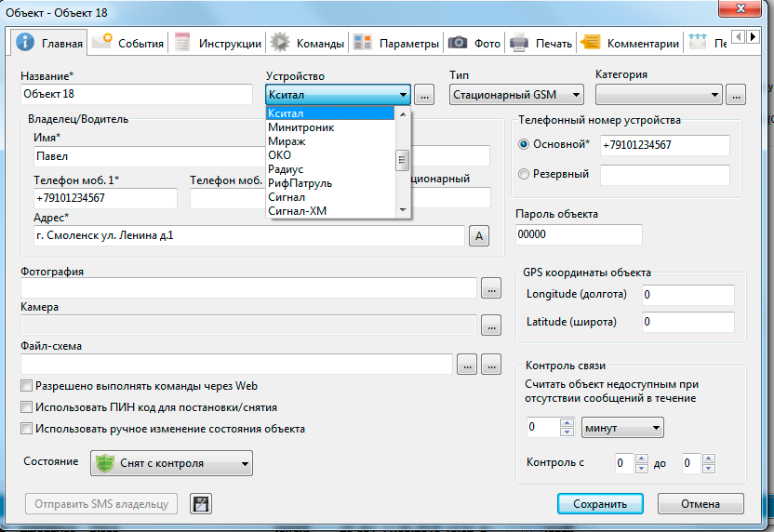Click the gear icon of Команды tab
This screenshot has width=774, height=532.
(280, 43)
